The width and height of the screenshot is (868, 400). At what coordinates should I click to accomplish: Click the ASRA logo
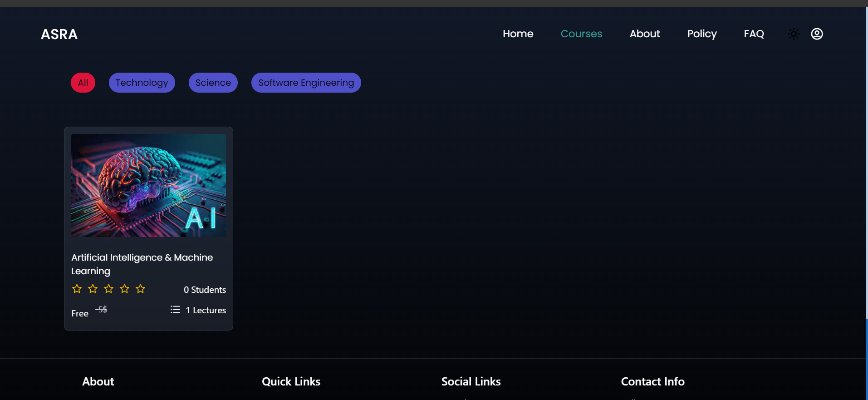click(x=59, y=34)
